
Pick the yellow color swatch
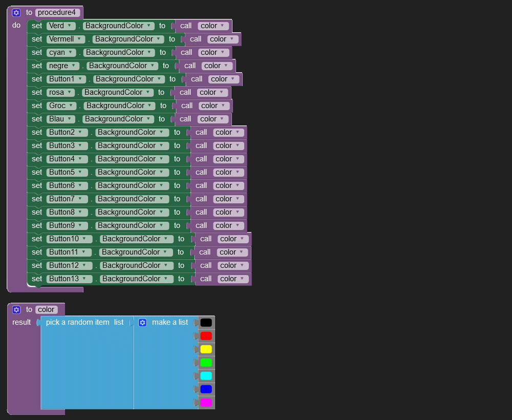point(206,349)
